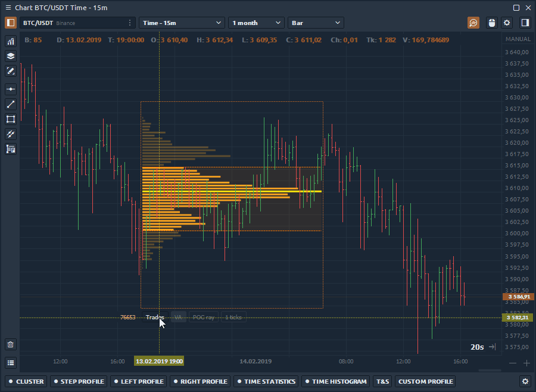This screenshot has height=392, width=536.
Task: Open the mouse trading mode icon
Action: pyautogui.click(x=491, y=23)
